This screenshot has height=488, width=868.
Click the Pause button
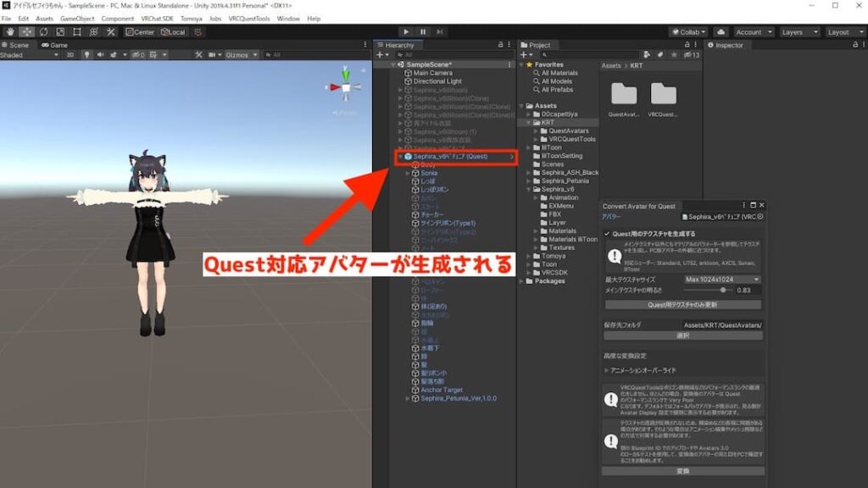[423, 32]
